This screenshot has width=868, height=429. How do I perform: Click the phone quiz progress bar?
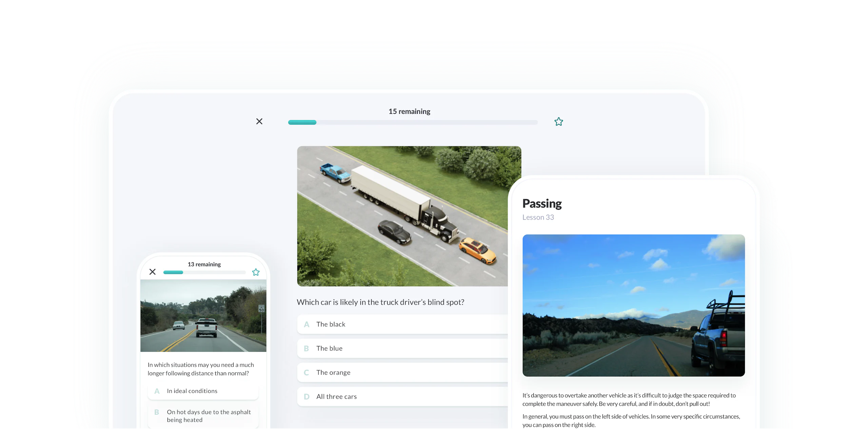pyautogui.click(x=204, y=272)
